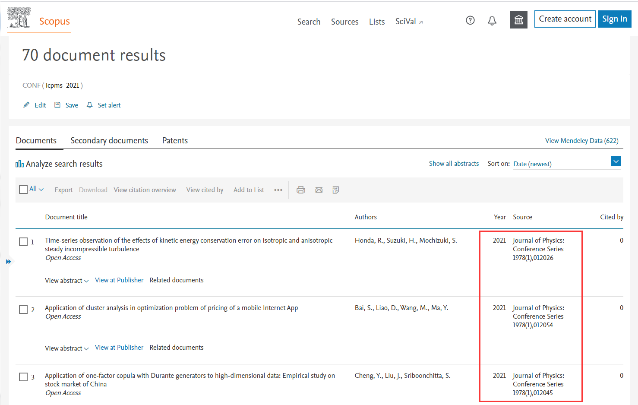Image resolution: width=638 pixels, height=405 pixels.
Task: Open the notifications bell icon
Action: pyautogui.click(x=491, y=20)
